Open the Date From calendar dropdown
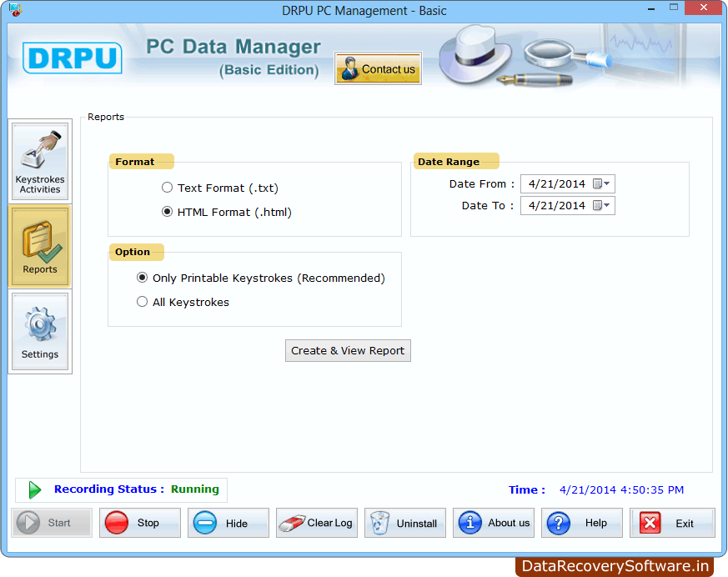Screen dimensions: 728x577 coord(602,183)
